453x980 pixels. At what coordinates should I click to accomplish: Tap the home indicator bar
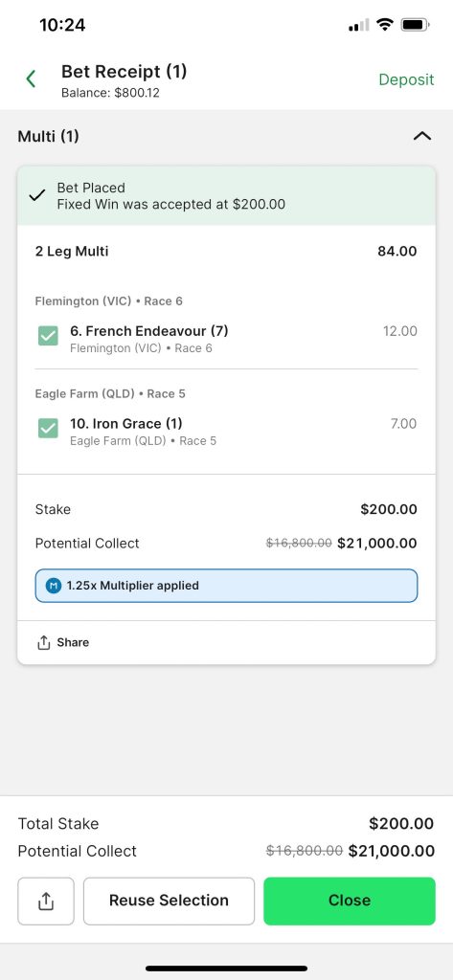coord(226,969)
